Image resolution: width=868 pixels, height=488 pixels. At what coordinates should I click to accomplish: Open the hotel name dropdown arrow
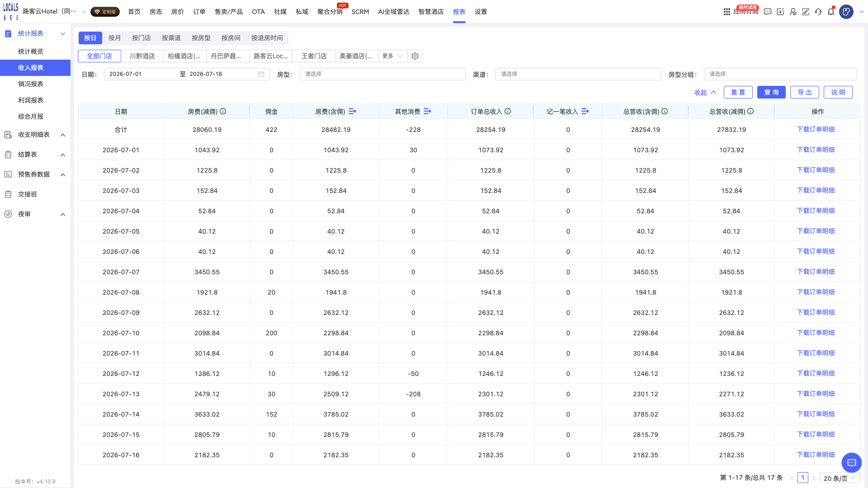(x=84, y=12)
